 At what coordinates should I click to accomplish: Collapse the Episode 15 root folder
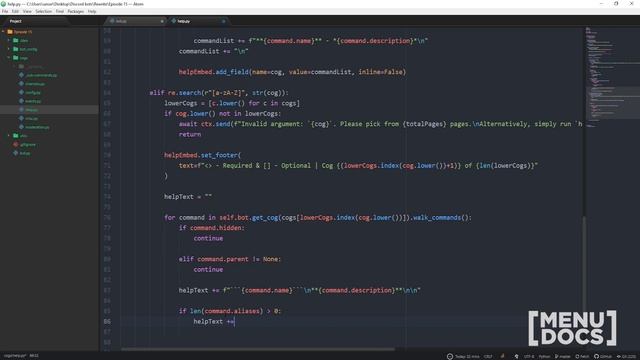3,32
